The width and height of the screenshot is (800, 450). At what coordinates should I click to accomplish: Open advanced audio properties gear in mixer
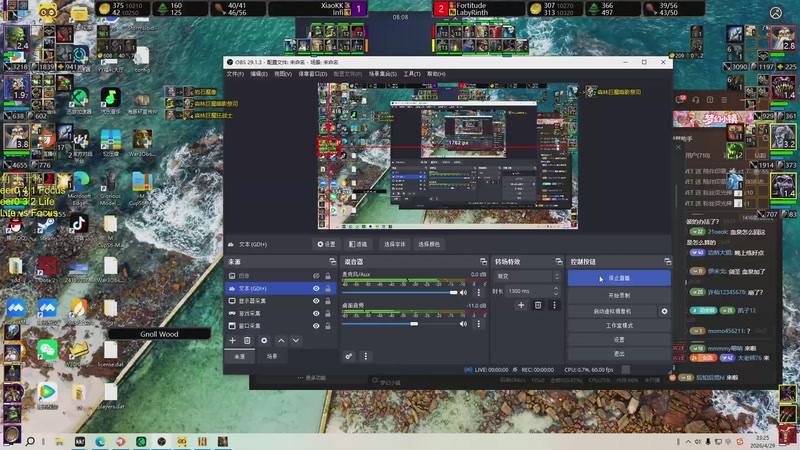tap(348, 356)
